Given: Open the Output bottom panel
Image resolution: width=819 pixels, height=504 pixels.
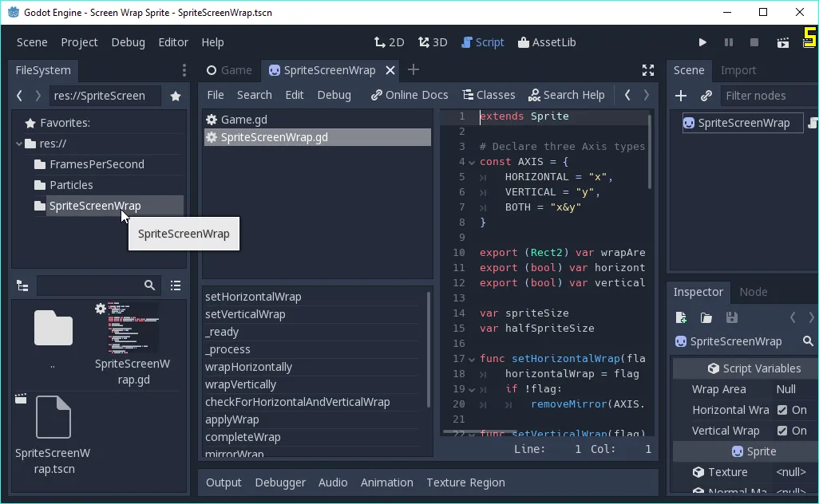Looking at the screenshot, I should 224,482.
